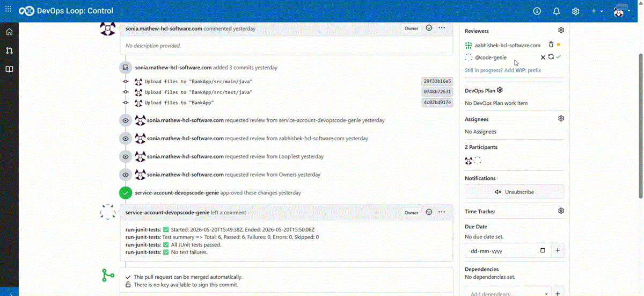Open the DevOps Plan gear settings
644x296 pixels.
point(500,90)
